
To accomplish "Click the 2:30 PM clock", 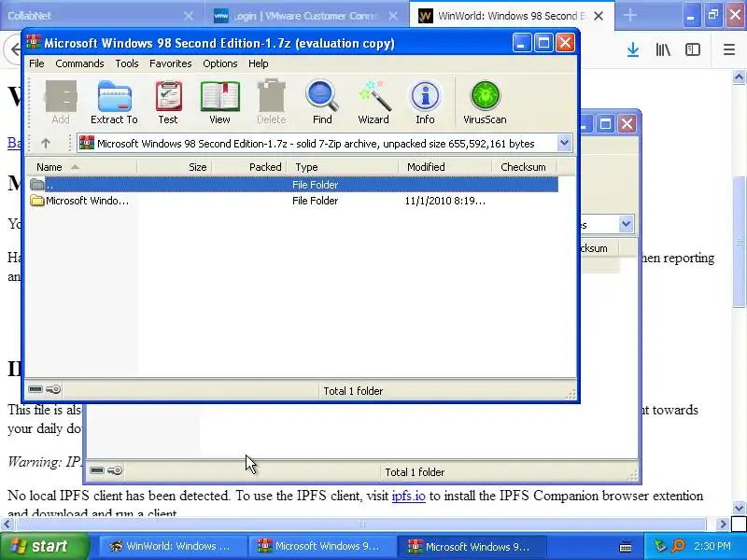I will 712,546.
